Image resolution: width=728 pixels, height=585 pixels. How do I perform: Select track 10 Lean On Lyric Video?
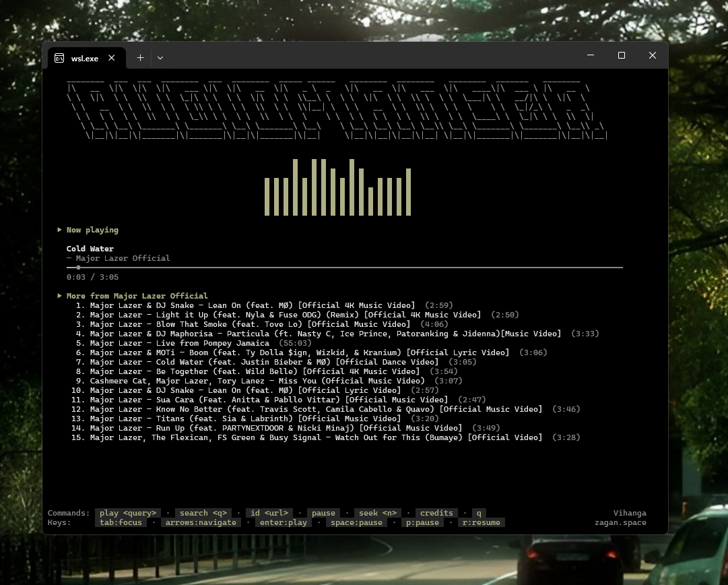tap(255, 390)
